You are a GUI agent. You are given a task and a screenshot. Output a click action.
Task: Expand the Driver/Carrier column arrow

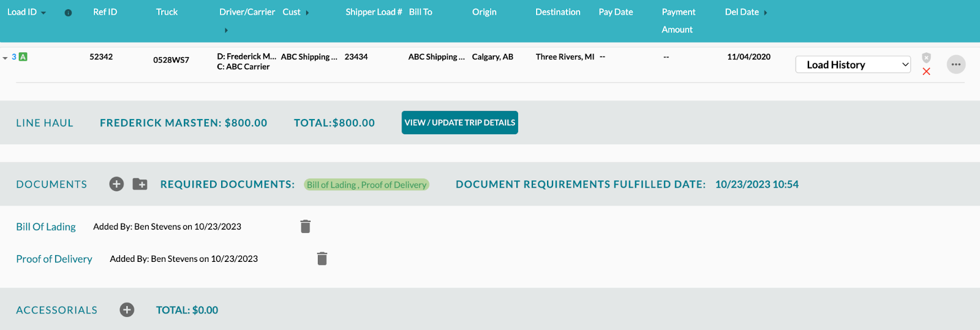tap(226, 30)
